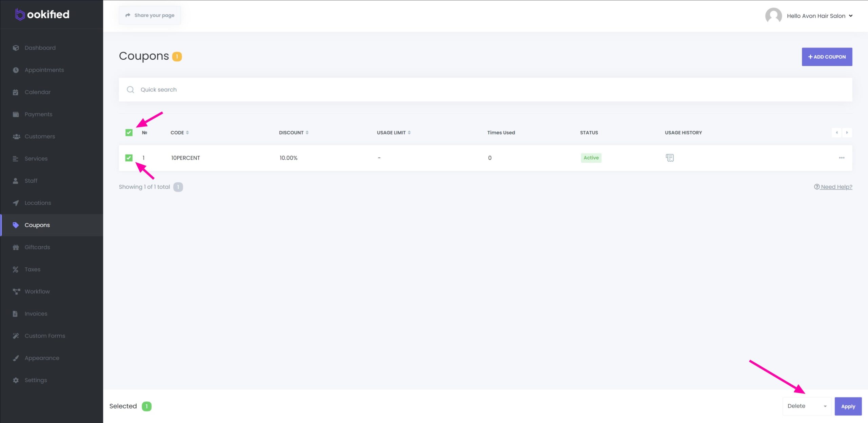Open the Delete bulk action dropdown

806,406
